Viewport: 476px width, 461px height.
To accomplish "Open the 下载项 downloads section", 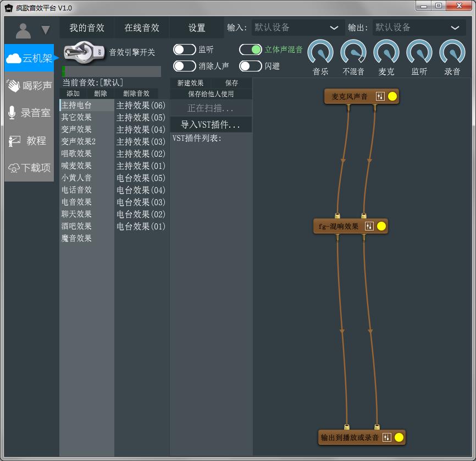I will 30,168.
